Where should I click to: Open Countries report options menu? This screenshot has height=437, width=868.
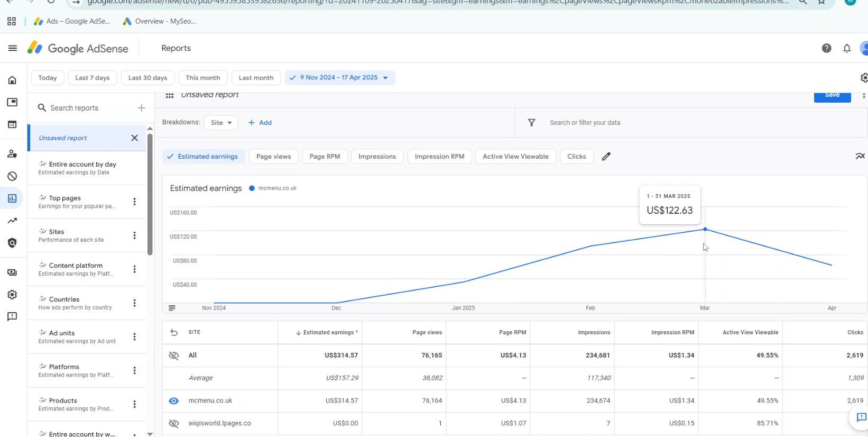(x=134, y=303)
